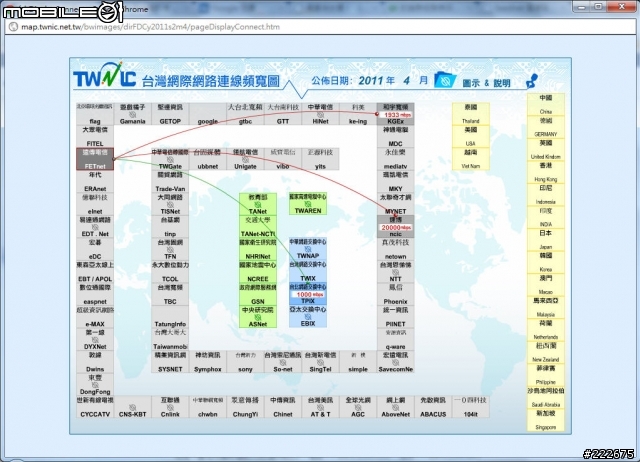Select the Japan country box
The image size is (640, 462).
545,240
